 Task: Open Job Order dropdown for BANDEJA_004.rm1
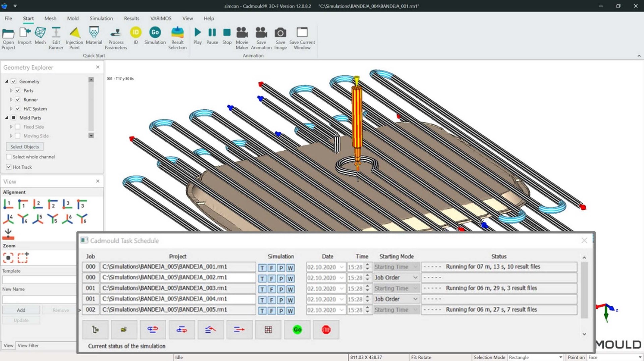point(415,299)
